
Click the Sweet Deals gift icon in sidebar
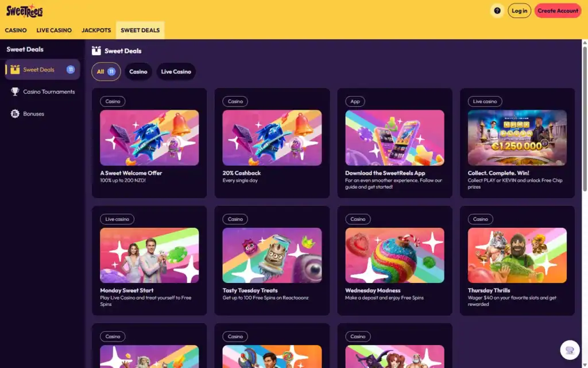click(x=15, y=70)
